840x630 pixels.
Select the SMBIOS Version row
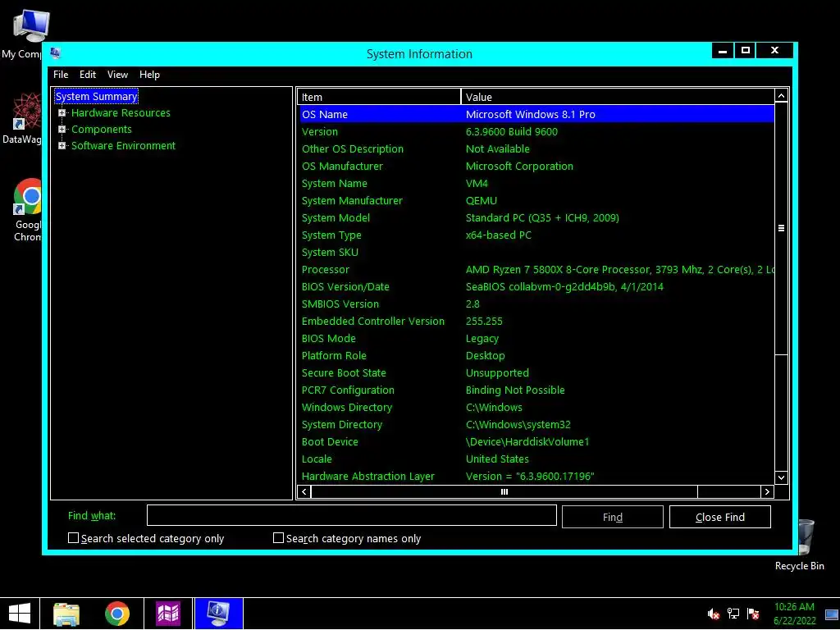point(536,304)
